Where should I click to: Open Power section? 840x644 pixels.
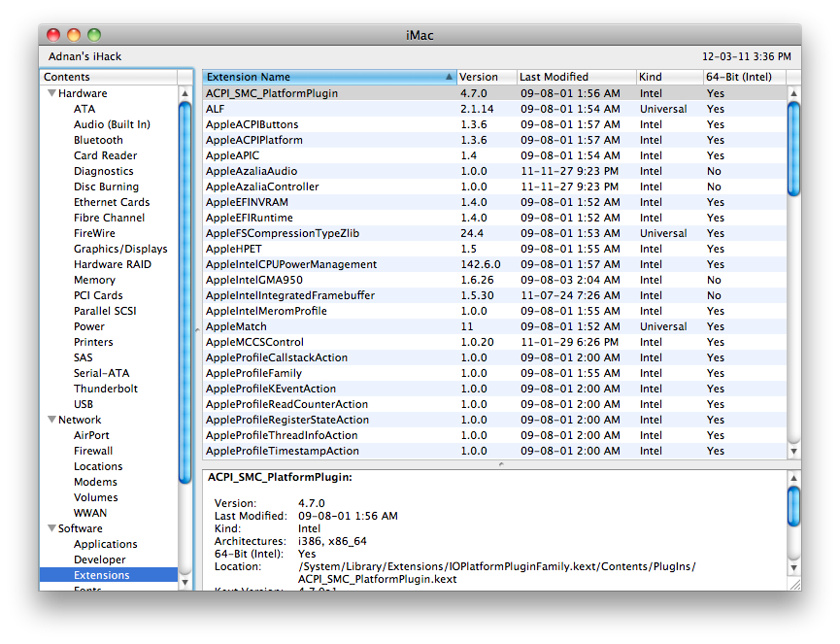pyautogui.click(x=89, y=326)
